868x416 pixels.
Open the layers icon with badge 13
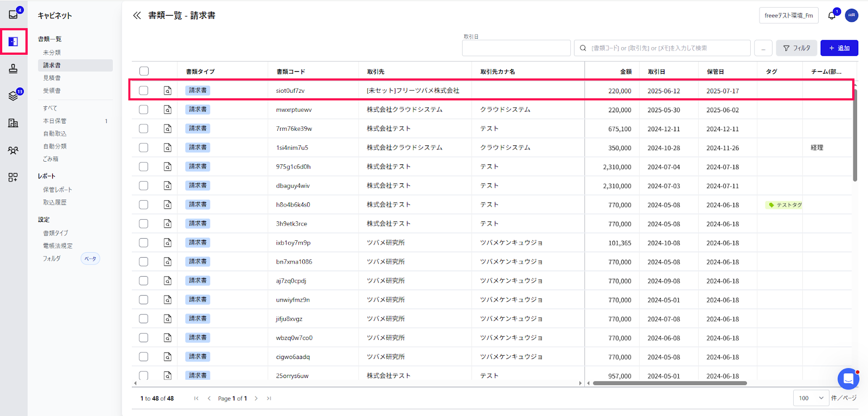coord(14,96)
